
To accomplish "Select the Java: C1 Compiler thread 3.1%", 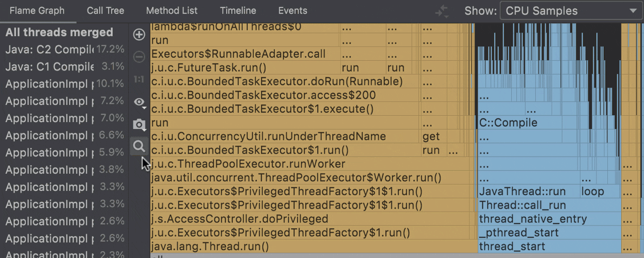I will pos(64,67).
